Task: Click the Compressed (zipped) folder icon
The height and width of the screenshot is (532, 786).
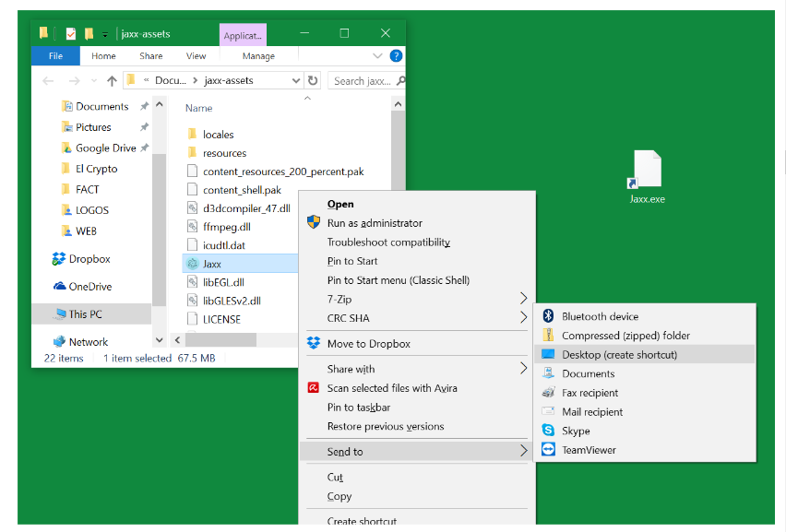Action: (x=548, y=335)
